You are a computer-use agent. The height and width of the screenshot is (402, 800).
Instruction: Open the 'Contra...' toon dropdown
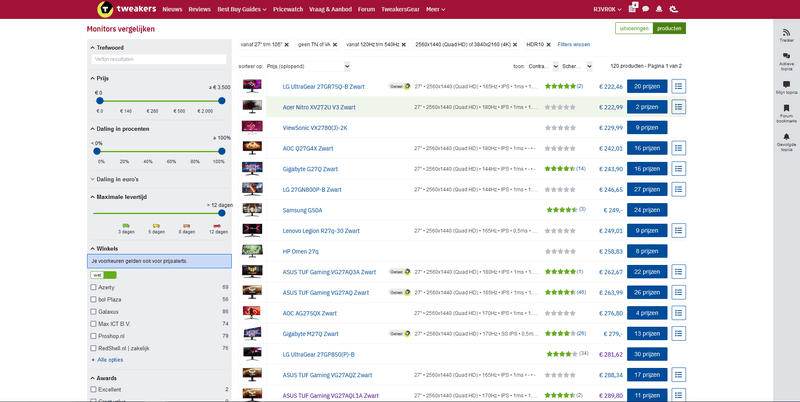click(x=543, y=66)
